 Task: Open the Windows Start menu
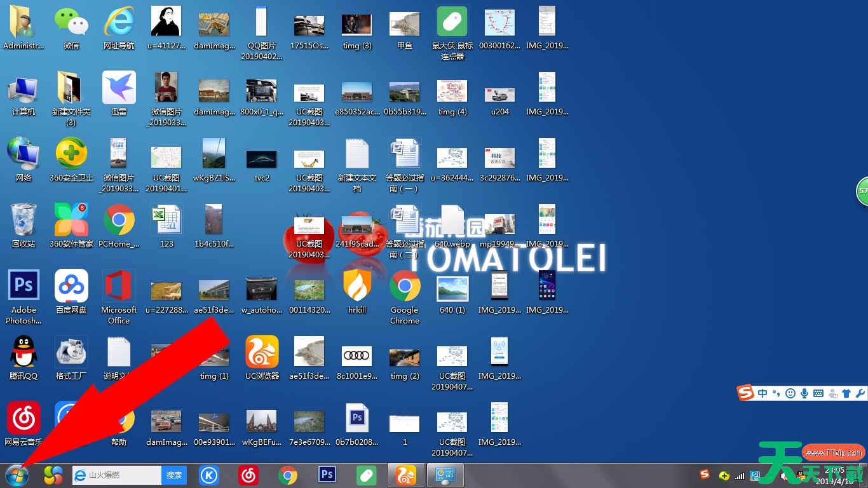pyautogui.click(x=17, y=475)
